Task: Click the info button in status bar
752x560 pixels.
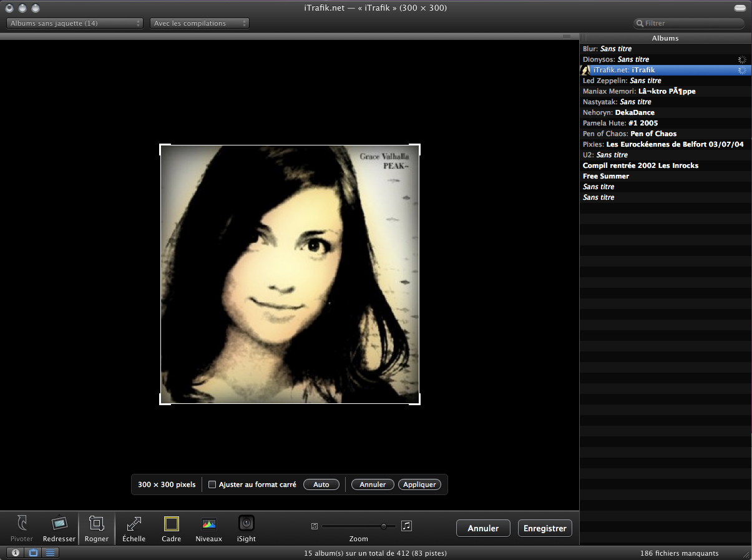Action: [15, 553]
